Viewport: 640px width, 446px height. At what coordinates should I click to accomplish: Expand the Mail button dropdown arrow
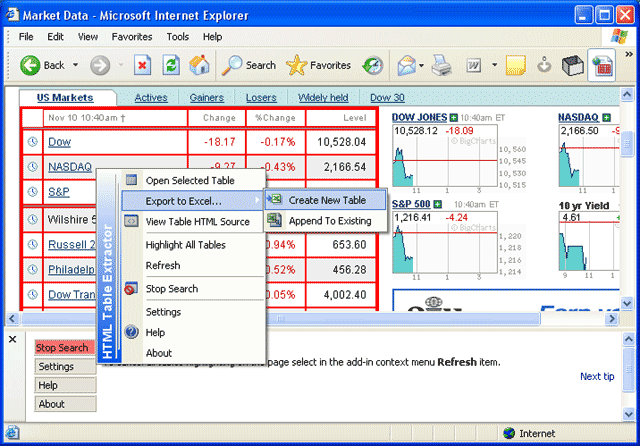[422, 66]
